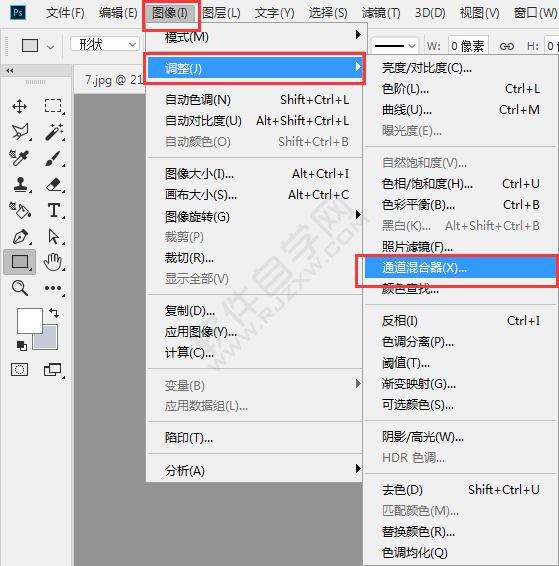The image size is (559, 566).
Task: Open the 图层(L) menu
Action: (221, 13)
